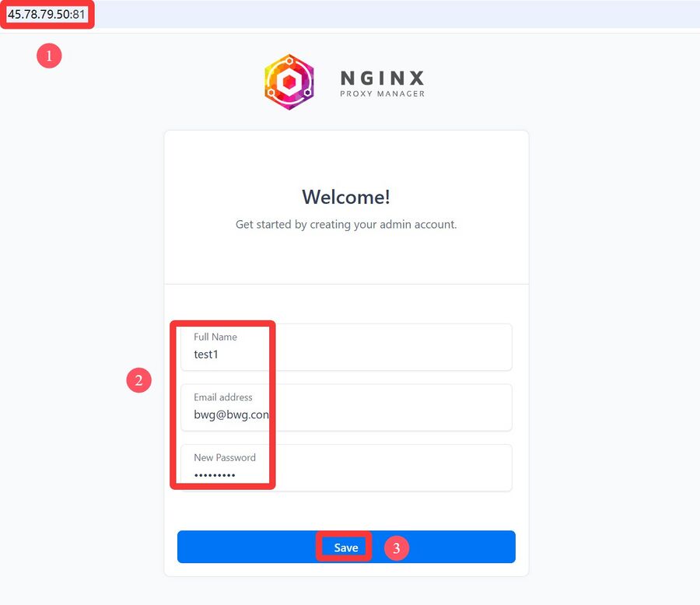Click the 'New Password' field label
Screen dimensions: 700x605
click(225, 458)
